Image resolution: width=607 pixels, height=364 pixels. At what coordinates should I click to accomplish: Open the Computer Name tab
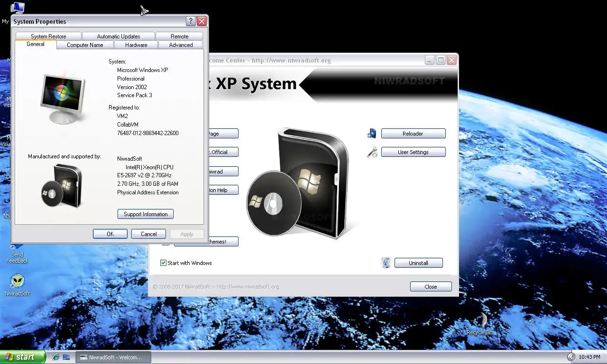pyautogui.click(x=85, y=45)
